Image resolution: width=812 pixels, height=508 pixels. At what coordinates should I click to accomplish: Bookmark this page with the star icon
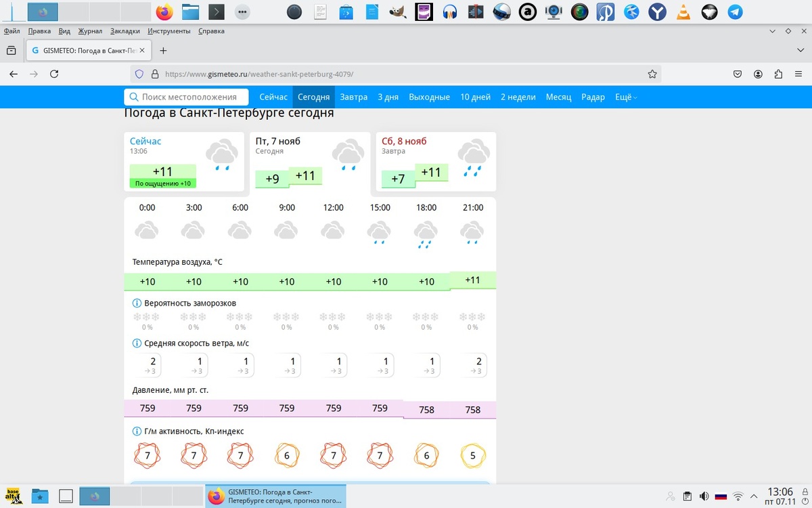652,74
